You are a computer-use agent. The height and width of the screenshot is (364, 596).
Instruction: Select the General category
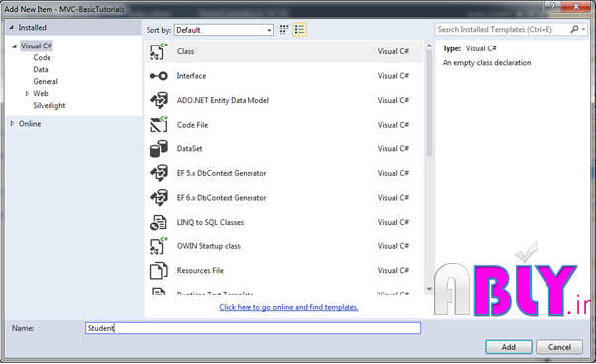(46, 82)
